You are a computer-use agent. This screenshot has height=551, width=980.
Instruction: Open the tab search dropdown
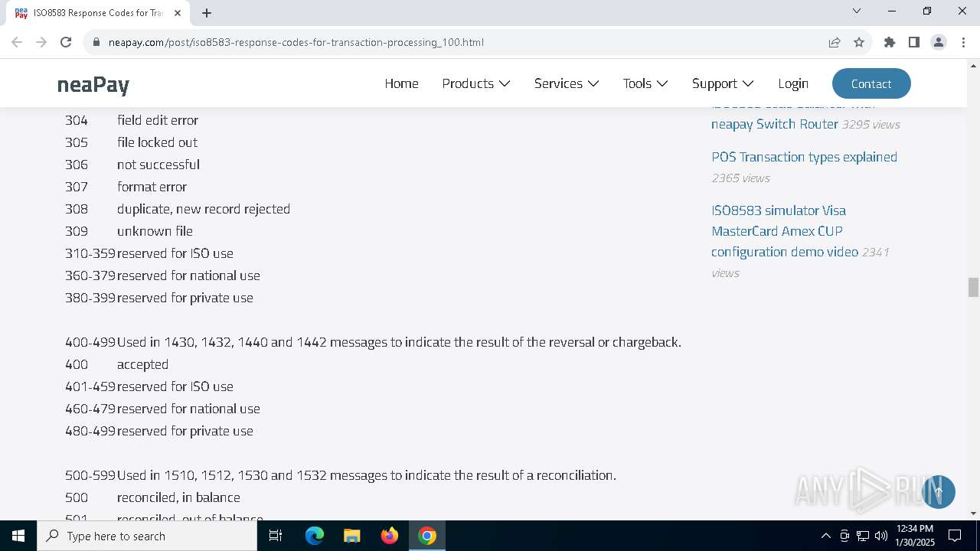[x=857, y=11]
